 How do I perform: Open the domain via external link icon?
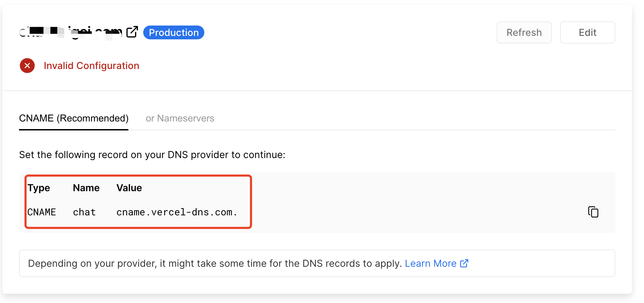pyautogui.click(x=132, y=32)
